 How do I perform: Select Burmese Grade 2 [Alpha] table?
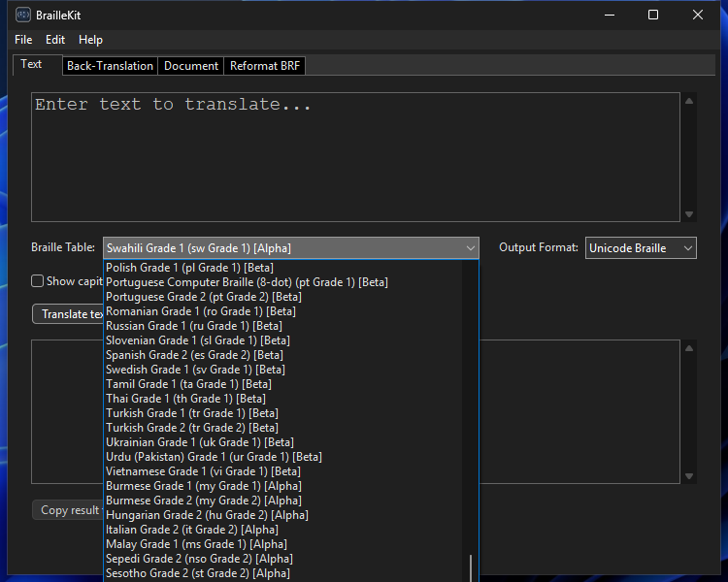(282, 501)
